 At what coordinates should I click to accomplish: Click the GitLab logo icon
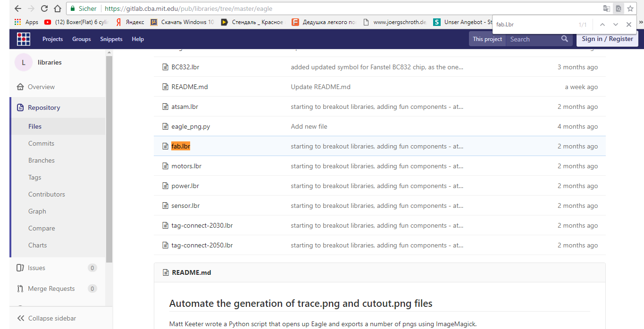tap(24, 39)
